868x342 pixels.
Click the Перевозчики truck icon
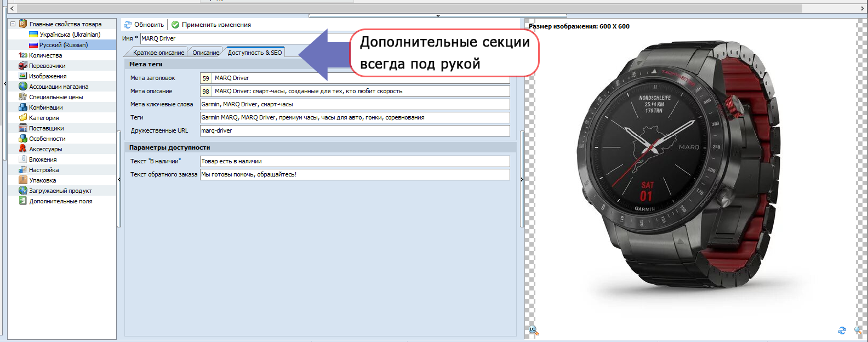22,66
